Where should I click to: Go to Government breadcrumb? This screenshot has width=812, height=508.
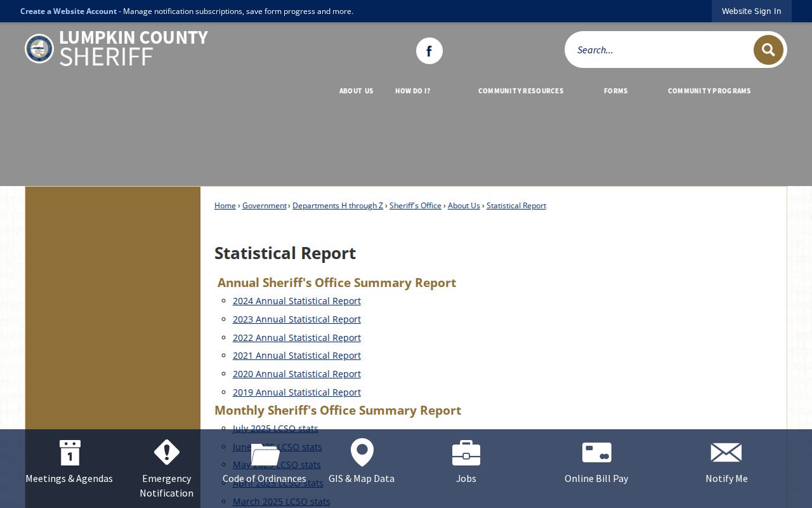click(x=265, y=205)
